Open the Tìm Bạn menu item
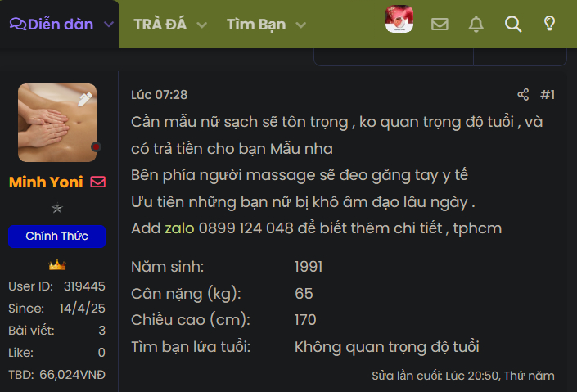The image size is (577, 392). 256,25
